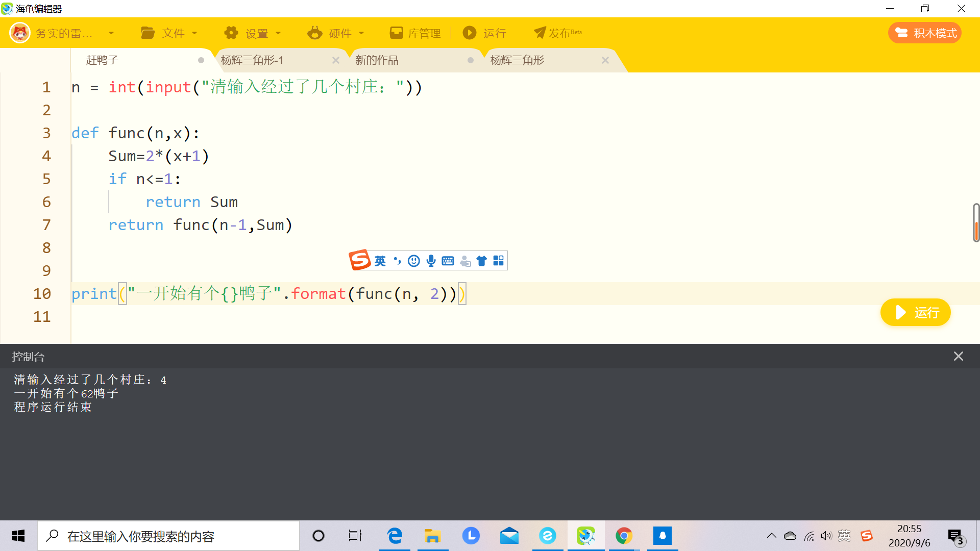980x551 pixels.
Task: Open the 设置 menu
Action: (x=253, y=33)
